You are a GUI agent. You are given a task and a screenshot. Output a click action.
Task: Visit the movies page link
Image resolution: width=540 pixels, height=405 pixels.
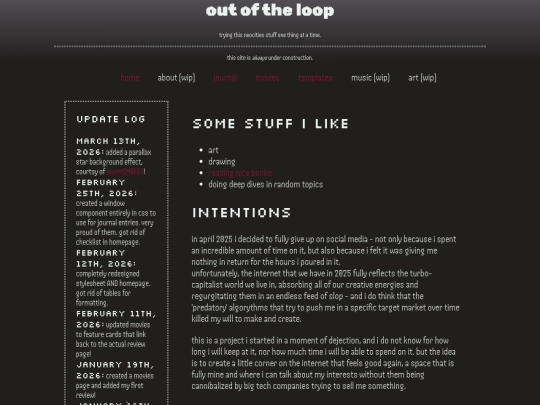267,78
